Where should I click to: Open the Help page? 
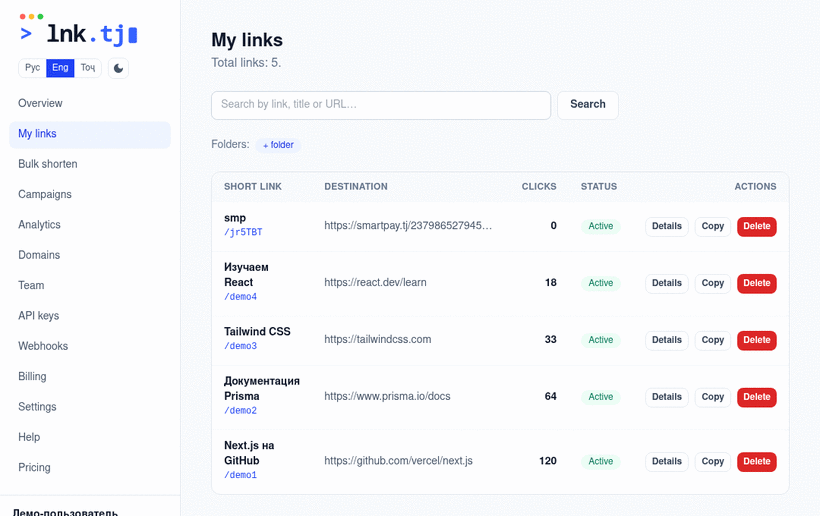click(x=90, y=437)
